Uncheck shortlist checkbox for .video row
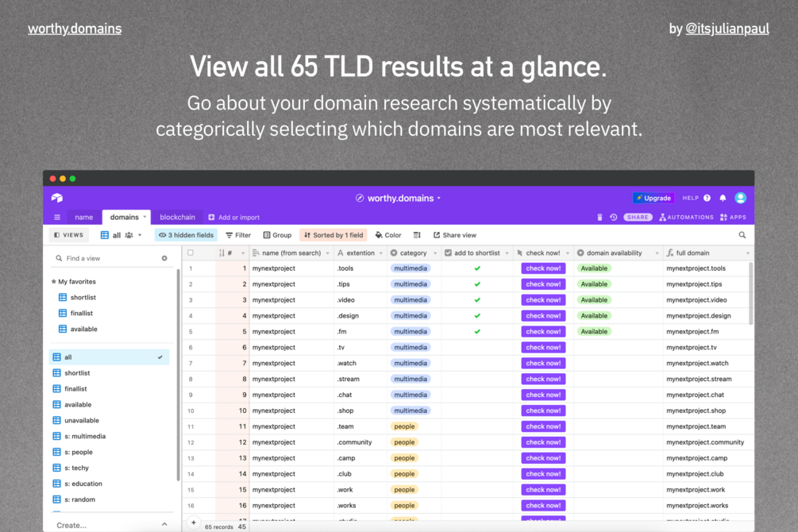The width and height of the screenshot is (798, 532). (x=477, y=300)
